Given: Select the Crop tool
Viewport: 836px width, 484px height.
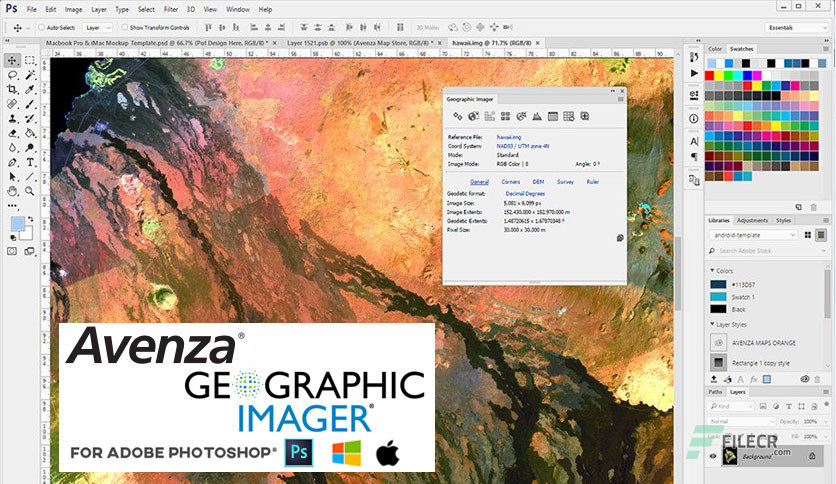Looking at the screenshot, I should [x=12, y=90].
